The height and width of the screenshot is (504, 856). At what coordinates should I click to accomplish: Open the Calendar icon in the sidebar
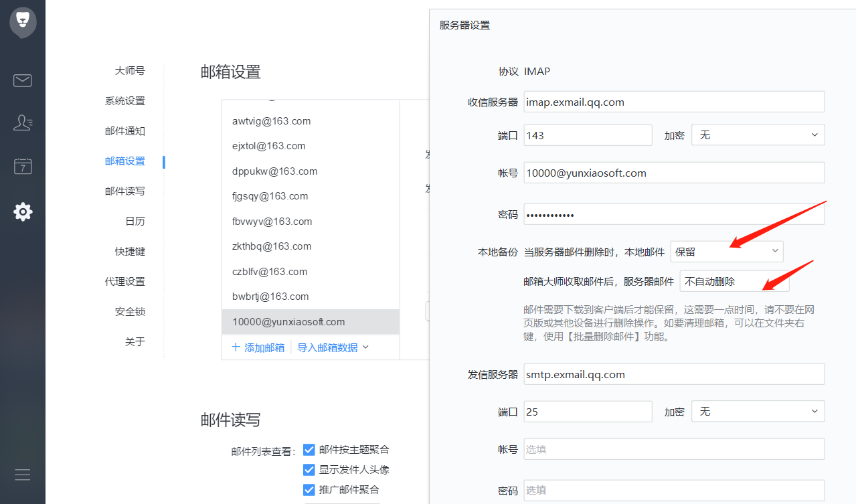click(22, 166)
